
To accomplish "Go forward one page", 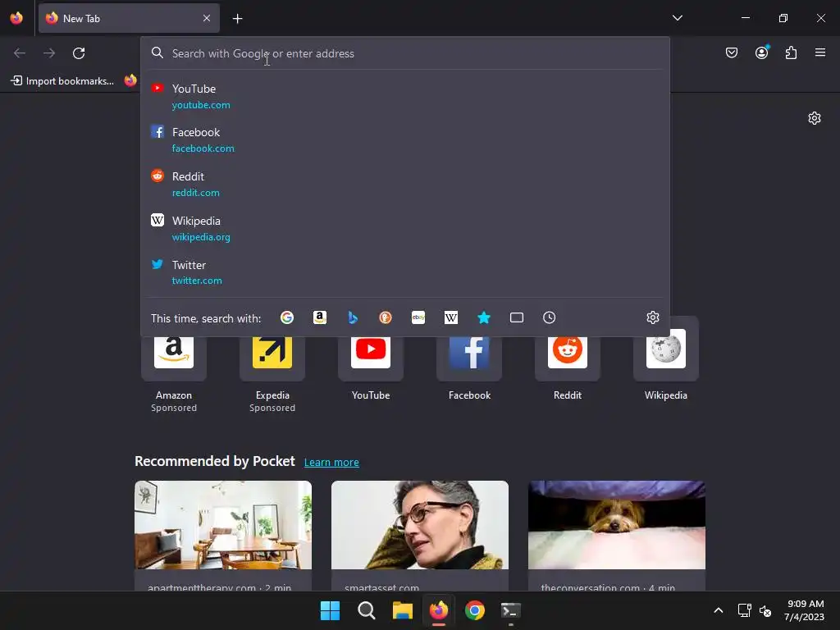I will pos(49,53).
